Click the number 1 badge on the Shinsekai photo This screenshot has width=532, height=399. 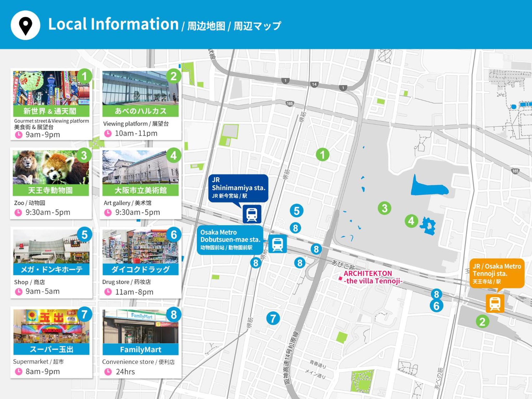(84, 76)
